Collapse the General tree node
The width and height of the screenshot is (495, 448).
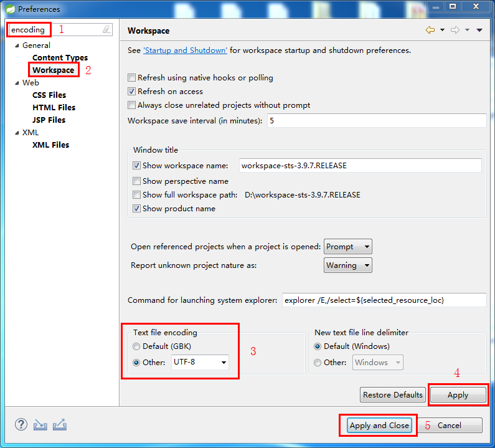(x=17, y=46)
